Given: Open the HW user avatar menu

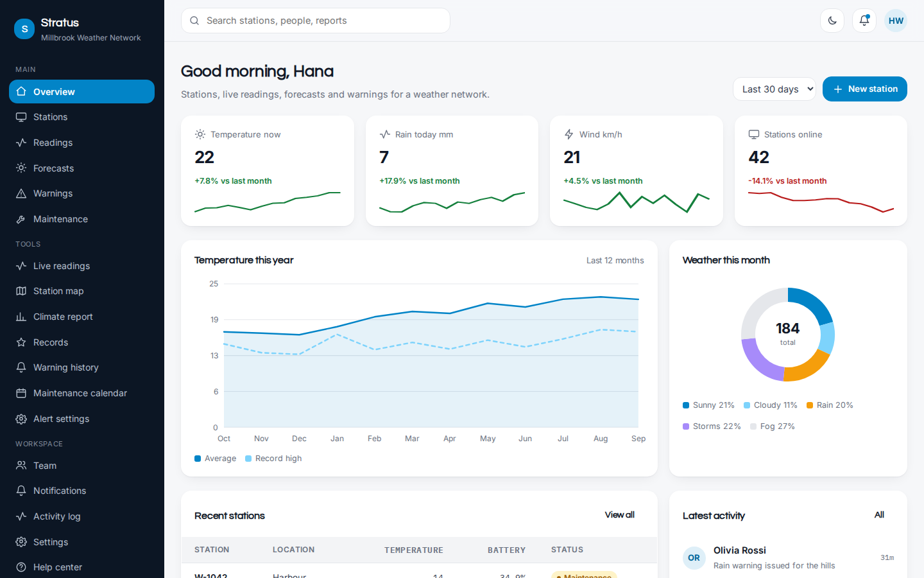Looking at the screenshot, I should tap(896, 21).
